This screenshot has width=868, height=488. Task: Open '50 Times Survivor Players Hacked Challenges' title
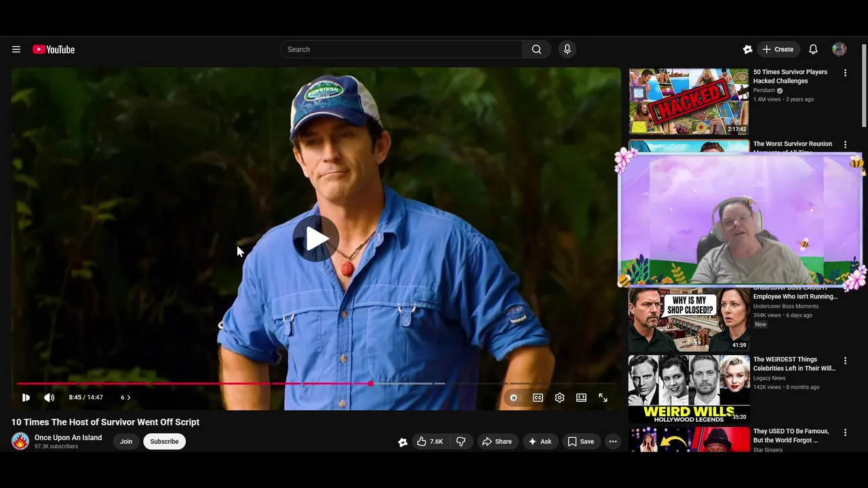pyautogui.click(x=791, y=77)
